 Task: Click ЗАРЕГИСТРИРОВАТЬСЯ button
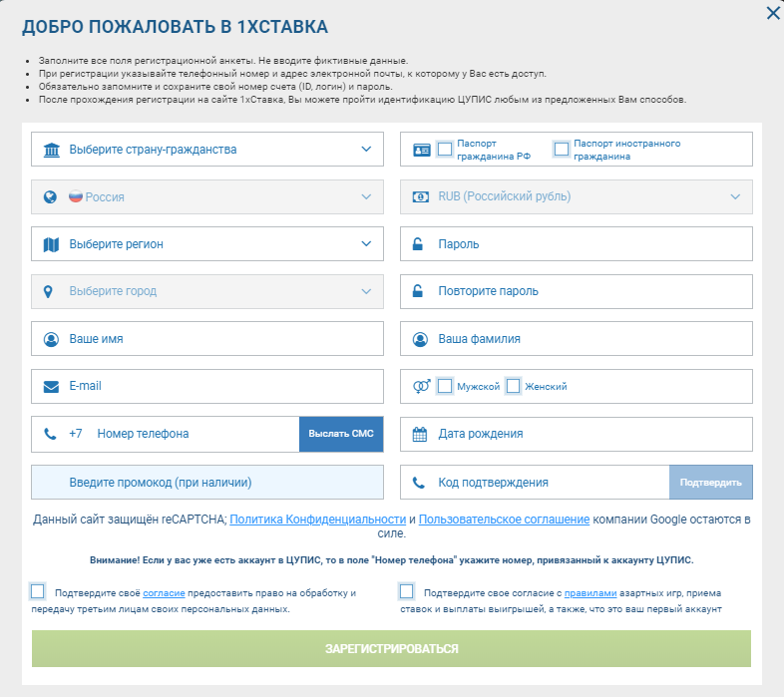click(391, 648)
